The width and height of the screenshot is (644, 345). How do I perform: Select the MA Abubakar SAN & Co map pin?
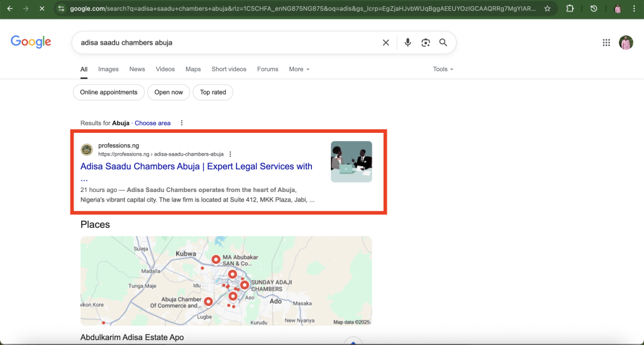pyautogui.click(x=216, y=260)
